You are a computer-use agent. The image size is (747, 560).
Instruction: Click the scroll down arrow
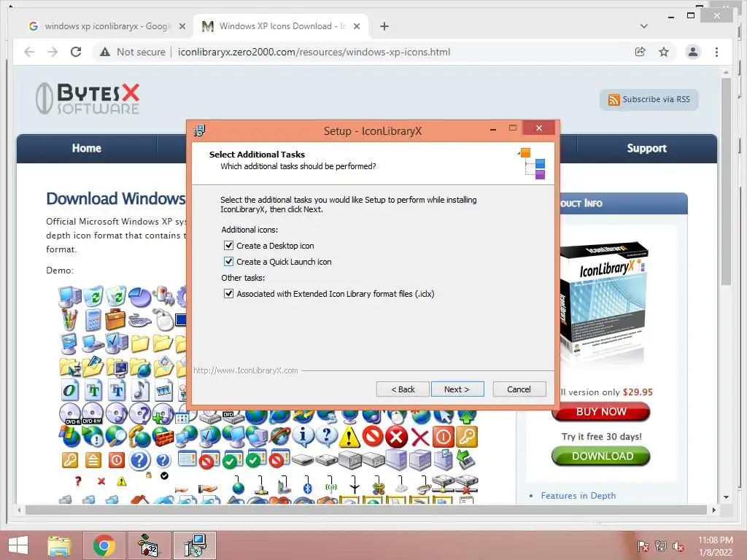click(x=726, y=497)
